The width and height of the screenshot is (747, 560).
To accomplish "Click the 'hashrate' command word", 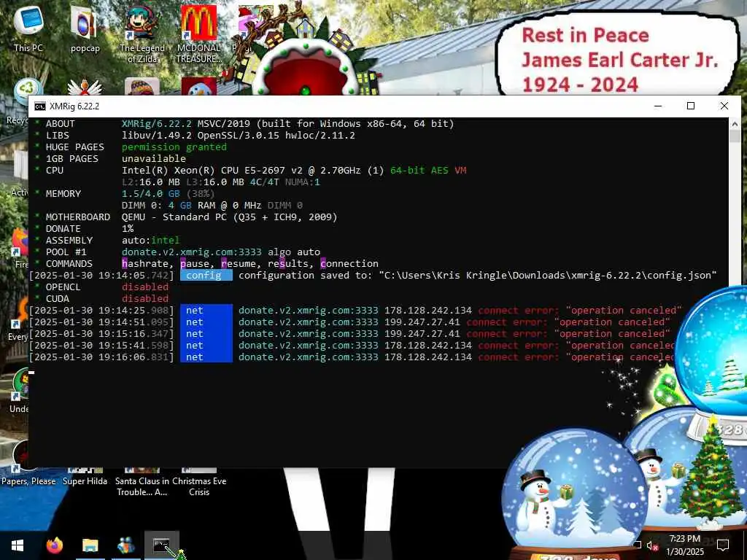I will [145, 264].
